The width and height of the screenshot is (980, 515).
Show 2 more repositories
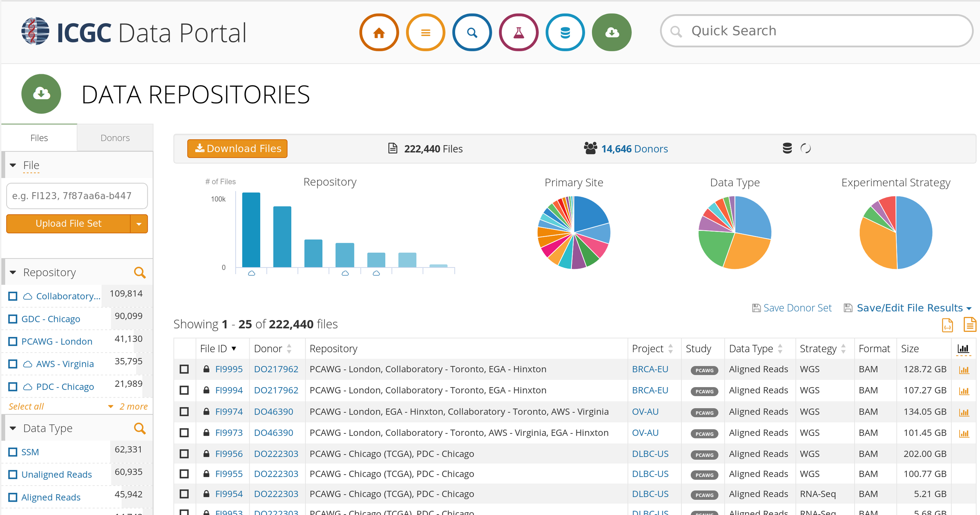[x=129, y=406]
